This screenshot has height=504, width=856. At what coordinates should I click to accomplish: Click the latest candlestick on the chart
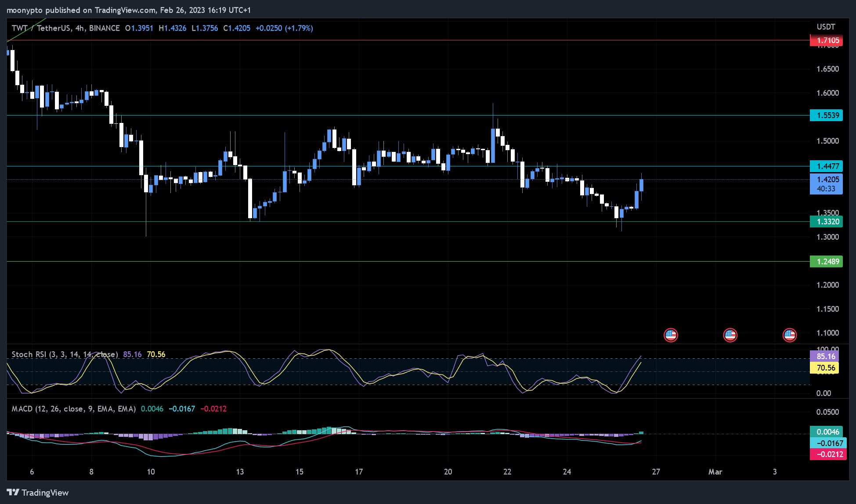(x=641, y=185)
